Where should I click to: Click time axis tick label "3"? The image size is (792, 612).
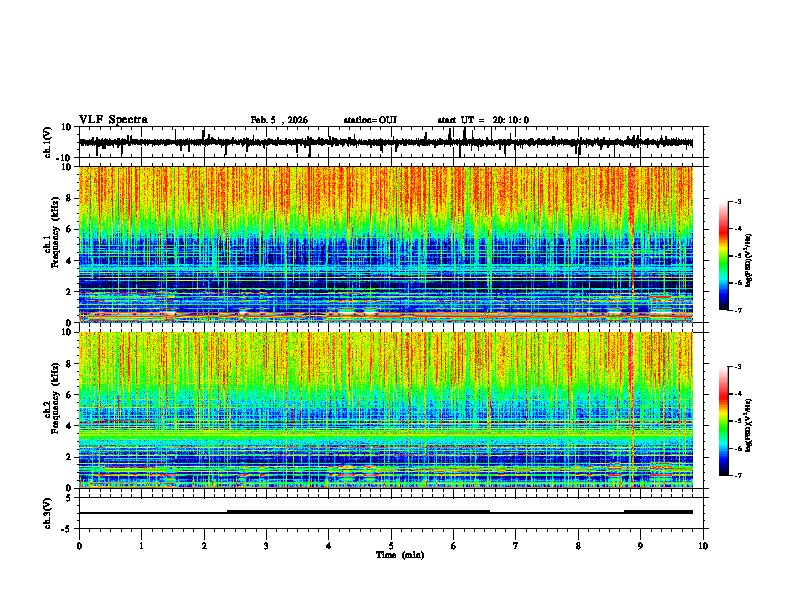coord(266,546)
